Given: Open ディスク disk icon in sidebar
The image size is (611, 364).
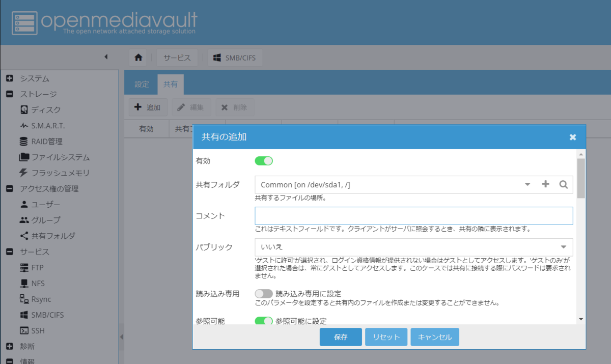Looking at the screenshot, I should [x=24, y=110].
